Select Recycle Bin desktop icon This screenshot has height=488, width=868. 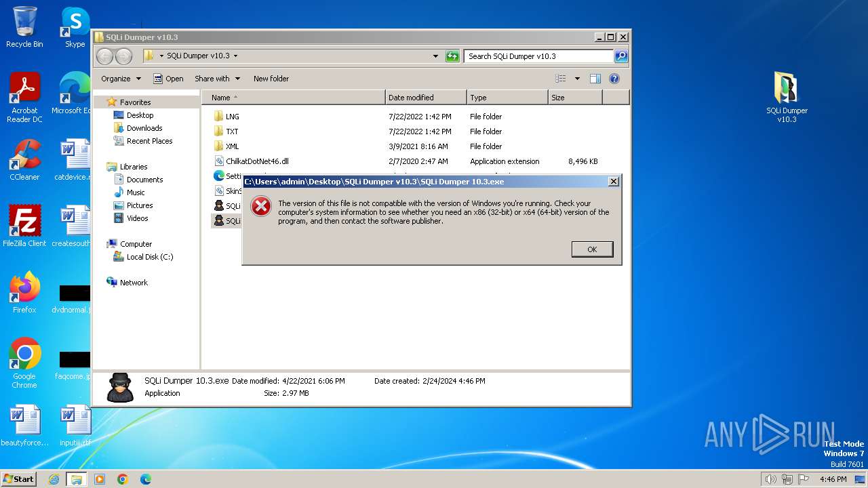tap(24, 27)
